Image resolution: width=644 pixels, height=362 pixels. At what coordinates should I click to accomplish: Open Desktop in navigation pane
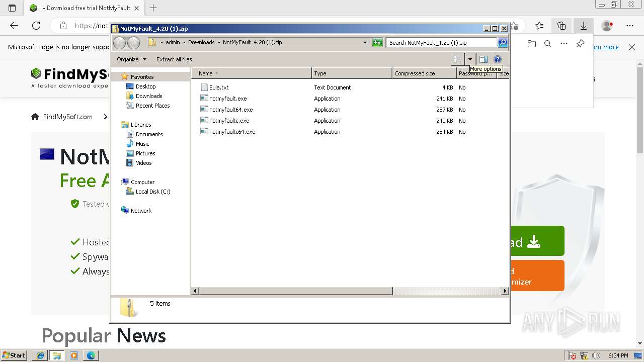click(145, 86)
